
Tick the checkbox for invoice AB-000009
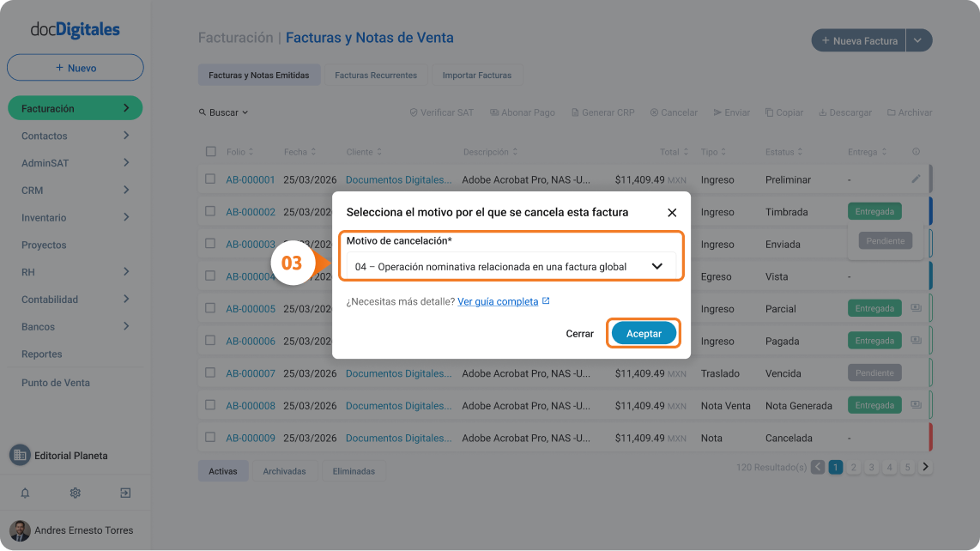click(210, 437)
